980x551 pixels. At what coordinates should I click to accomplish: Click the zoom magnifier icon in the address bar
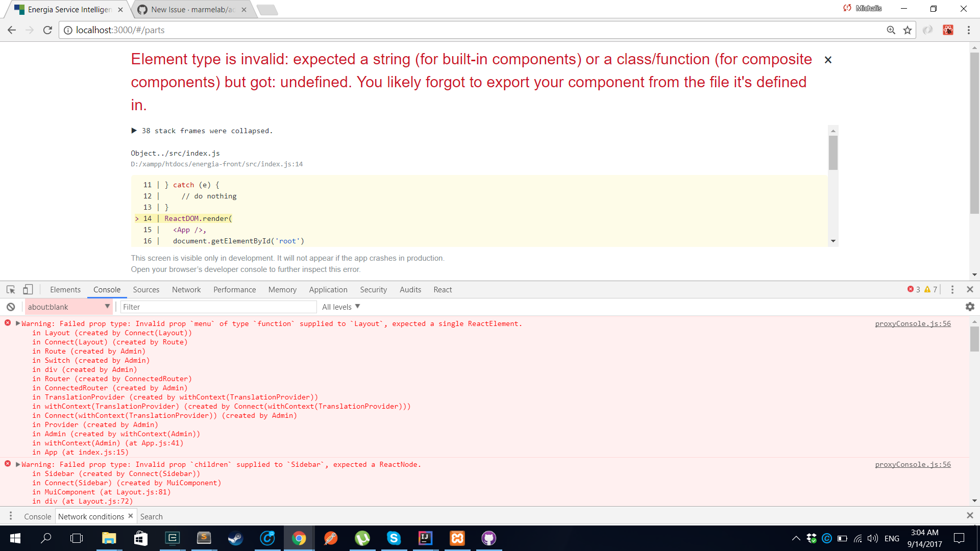pos(891,30)
